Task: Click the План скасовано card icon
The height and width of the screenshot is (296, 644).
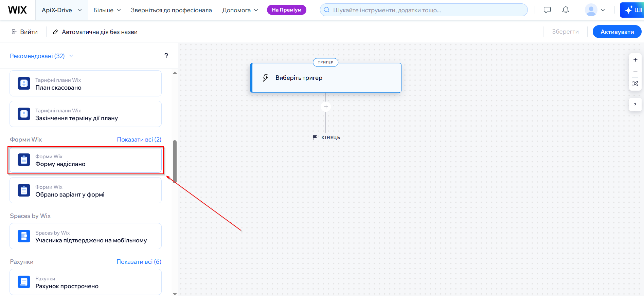Action: (24, 84)
